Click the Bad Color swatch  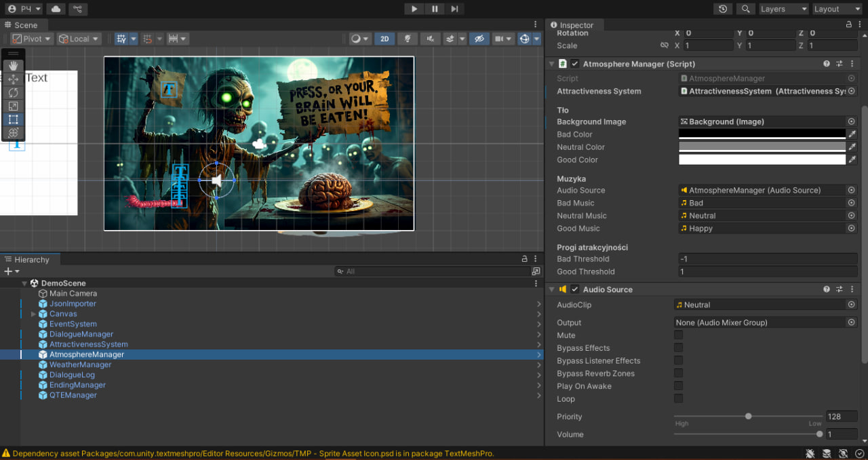762,134
